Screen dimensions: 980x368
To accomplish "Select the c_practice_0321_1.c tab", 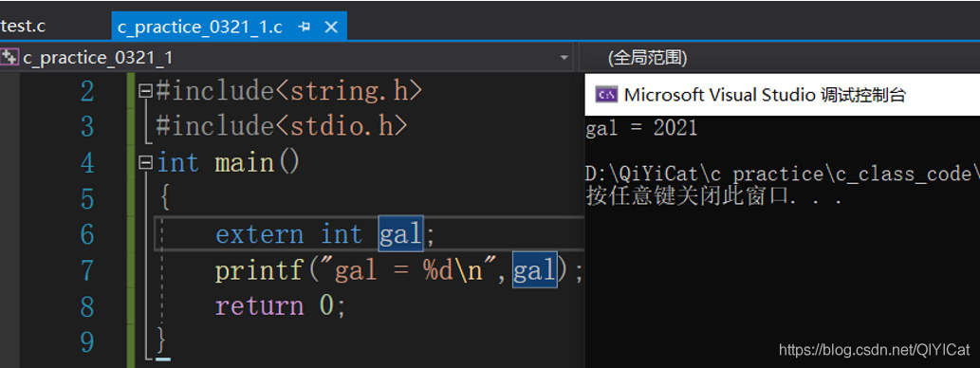I will click(x=200, y=28).
